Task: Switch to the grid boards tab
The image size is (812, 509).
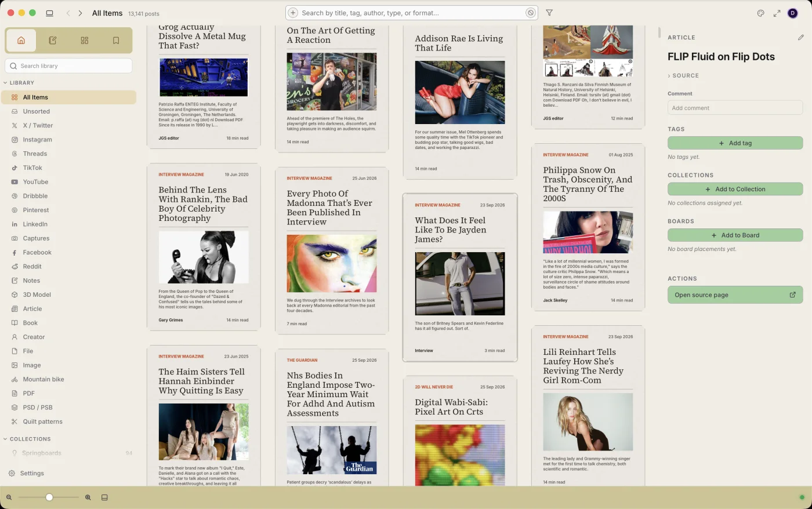Action: (85, 41)
